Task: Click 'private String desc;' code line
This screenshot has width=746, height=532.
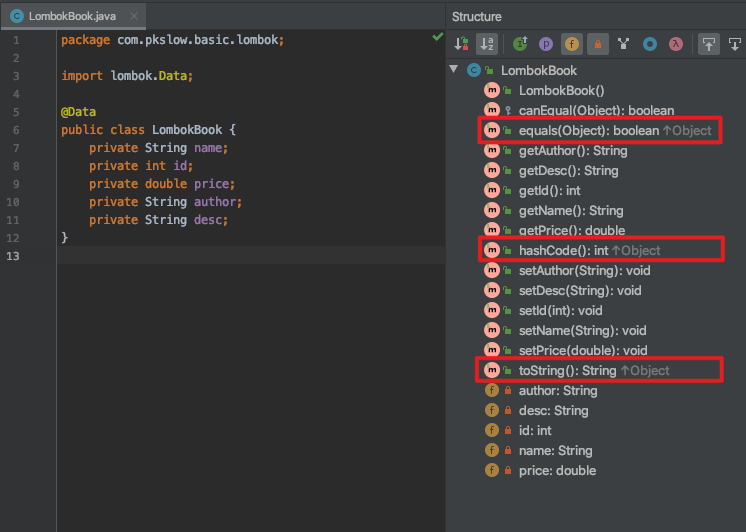Action: click(158, 220)
